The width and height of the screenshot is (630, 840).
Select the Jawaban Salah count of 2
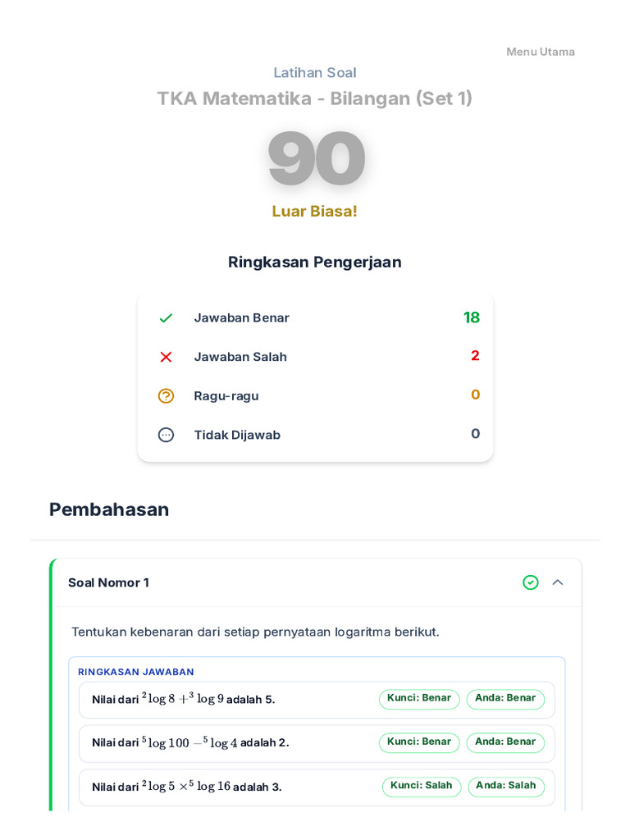click(475, 356)
